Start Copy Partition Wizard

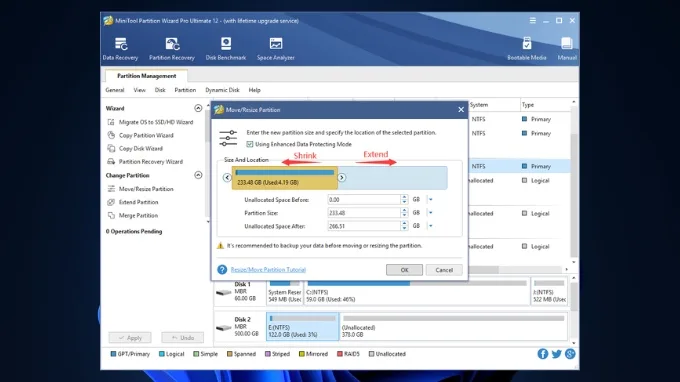(x=141, y=135)
